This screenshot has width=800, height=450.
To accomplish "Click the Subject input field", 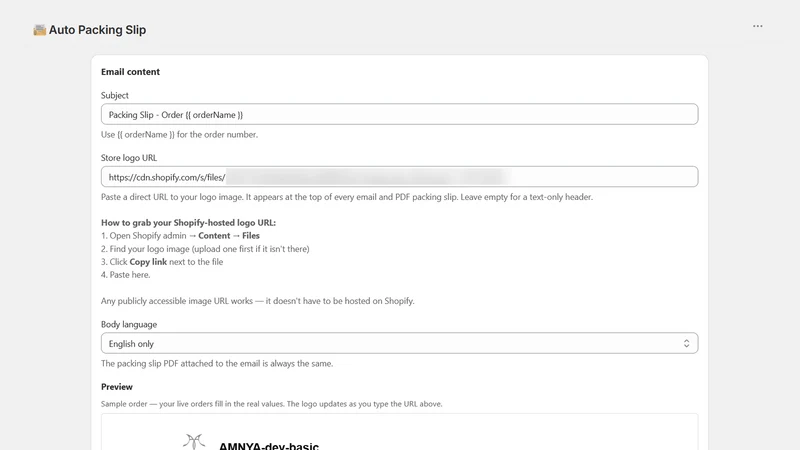I will 399,114.
